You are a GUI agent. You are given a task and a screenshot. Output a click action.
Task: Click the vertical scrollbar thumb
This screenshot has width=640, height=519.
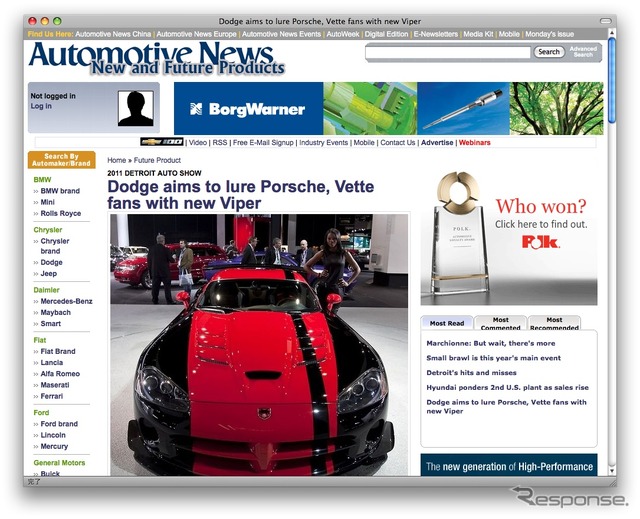click(611, 80)
